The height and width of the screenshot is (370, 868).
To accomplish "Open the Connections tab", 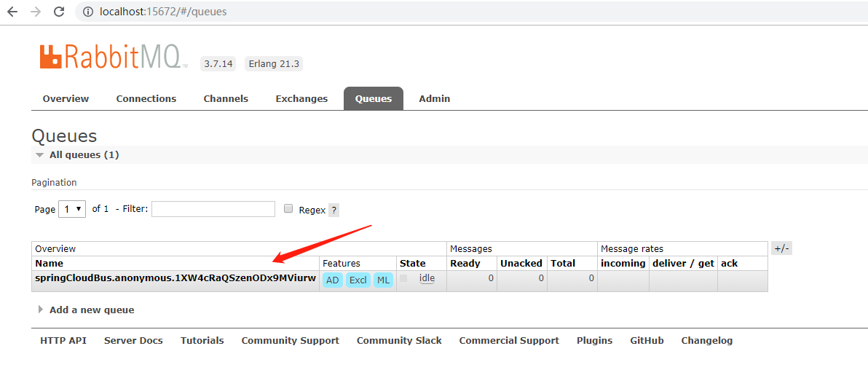I will click(x=146, y=98).
